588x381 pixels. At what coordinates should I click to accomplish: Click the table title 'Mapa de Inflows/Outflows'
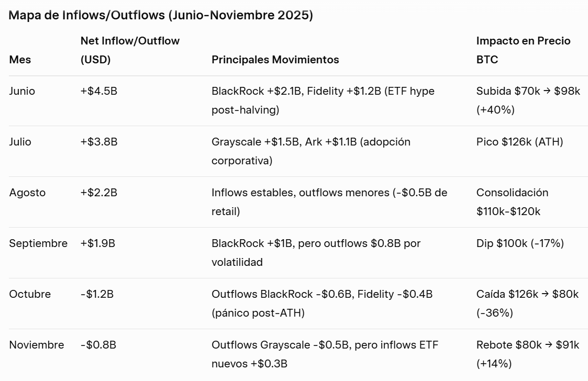pyautogui.click(x=161, y=15)
